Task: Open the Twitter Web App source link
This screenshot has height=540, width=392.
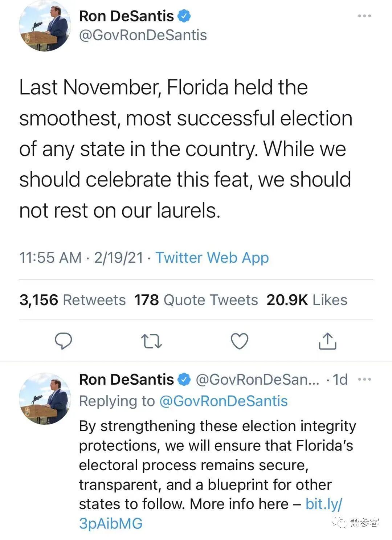Action: tap(212, 258)
